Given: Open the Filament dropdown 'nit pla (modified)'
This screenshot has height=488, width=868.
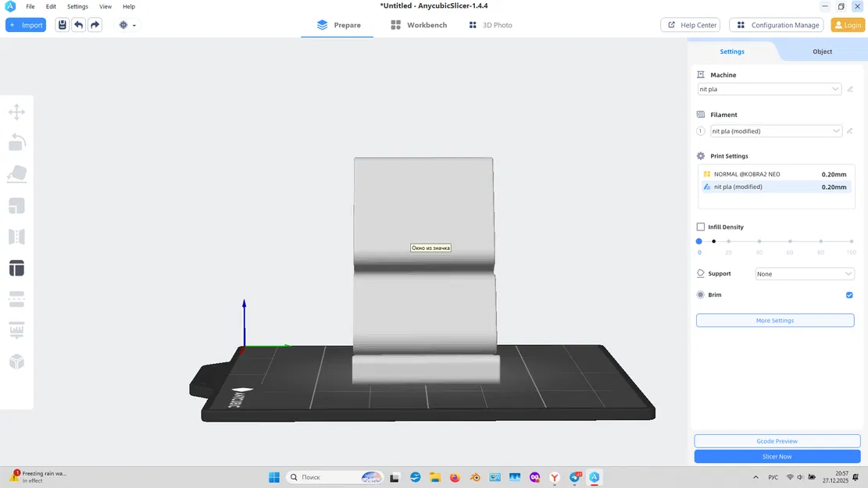Looking at the screenshot, I should (x=776, y=131).
